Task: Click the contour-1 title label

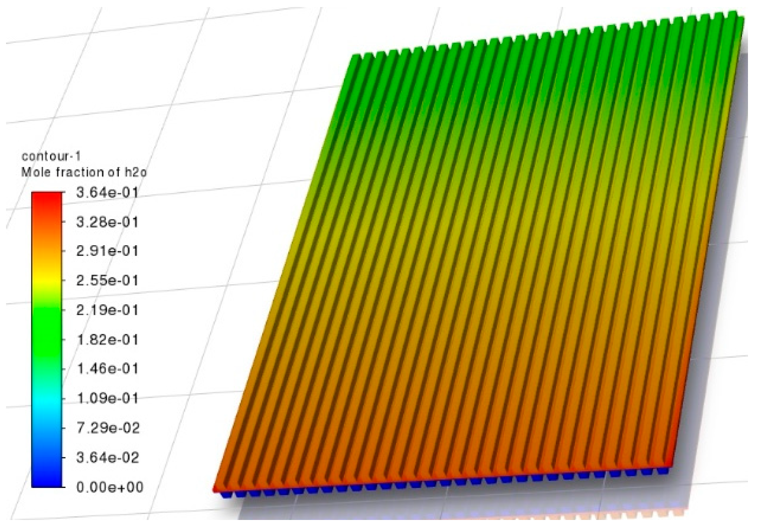Action: click(x=51, y=156)
